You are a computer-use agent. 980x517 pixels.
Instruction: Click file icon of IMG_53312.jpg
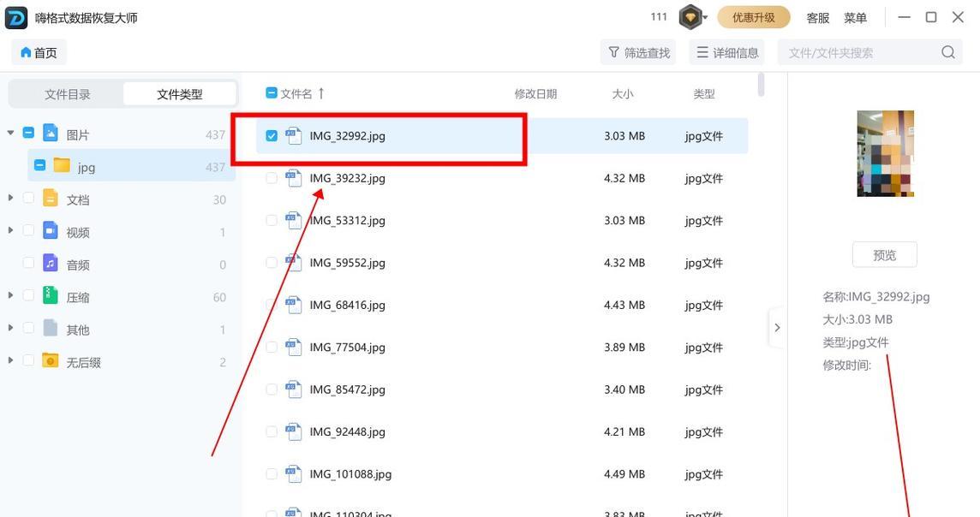294,221
